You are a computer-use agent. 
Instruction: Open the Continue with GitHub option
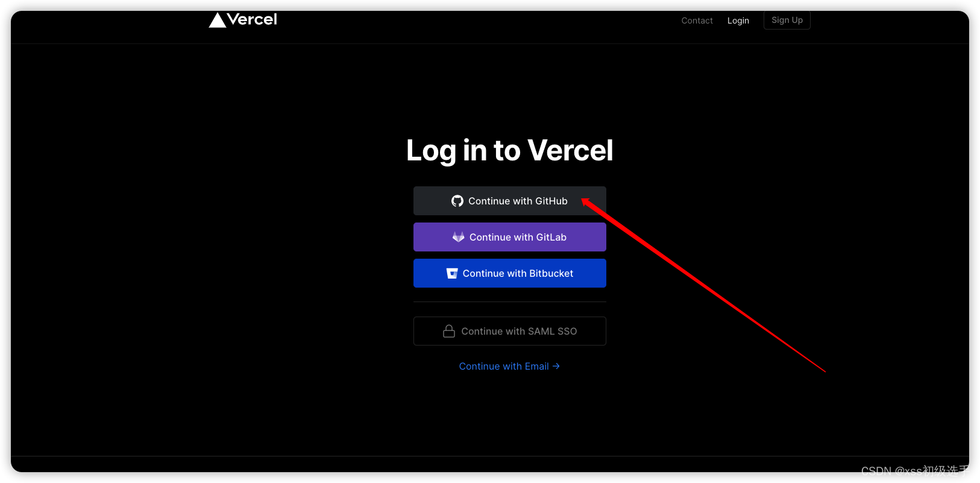click(x=509, y=201)
